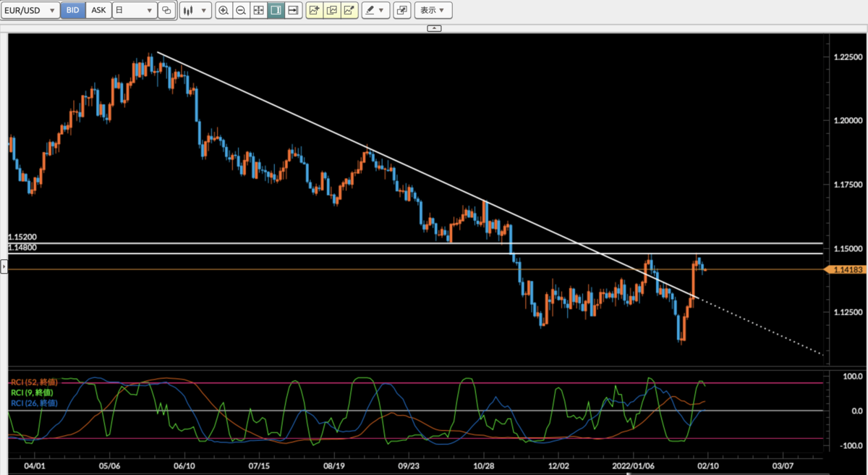Open a new chart via the add-chart icon

(313, 10)
